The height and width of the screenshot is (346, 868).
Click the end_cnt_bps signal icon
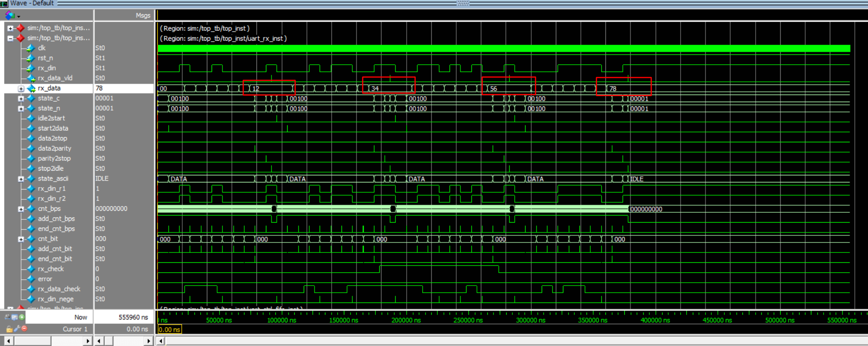[31, 229]
